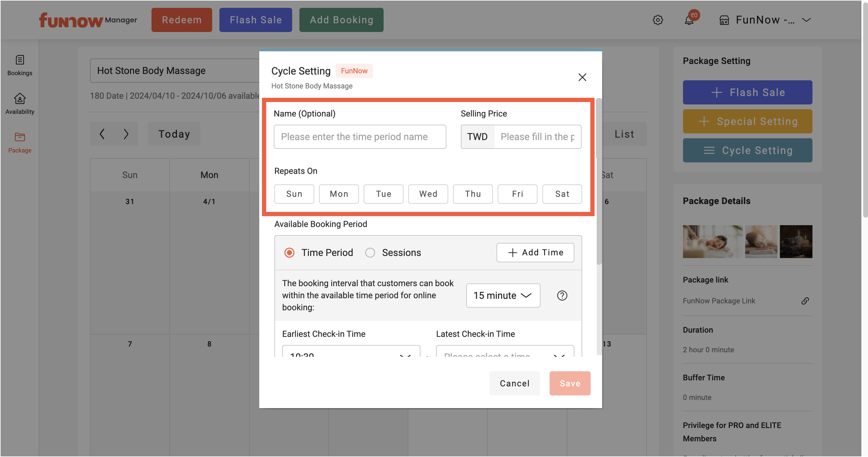Show help for booking interval
The image size is (868, 457).
coord(562,296)
